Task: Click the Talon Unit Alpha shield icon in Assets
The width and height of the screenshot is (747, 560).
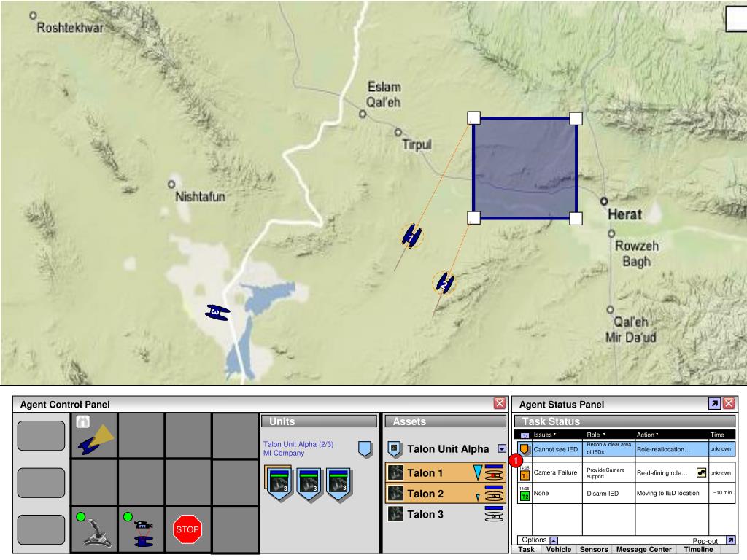Action: [393, 448]
